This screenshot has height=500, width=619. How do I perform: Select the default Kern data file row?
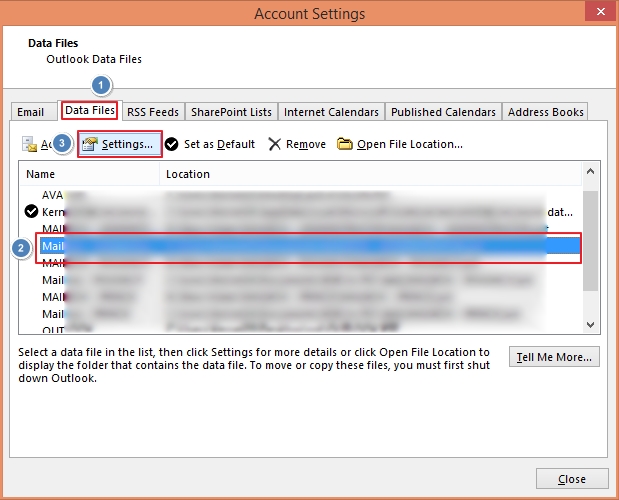point(301,212)
